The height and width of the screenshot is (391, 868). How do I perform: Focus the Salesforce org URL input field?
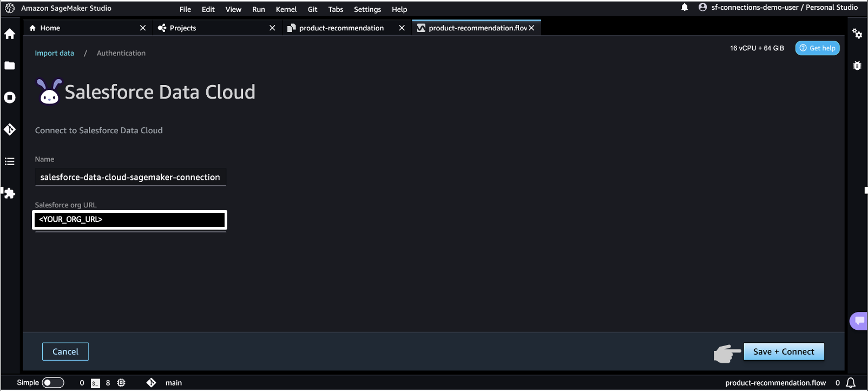point(130,219)
